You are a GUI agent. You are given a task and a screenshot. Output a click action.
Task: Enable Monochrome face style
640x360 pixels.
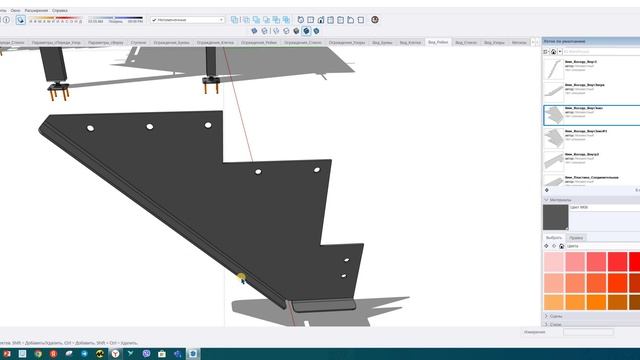pos(316,31)
